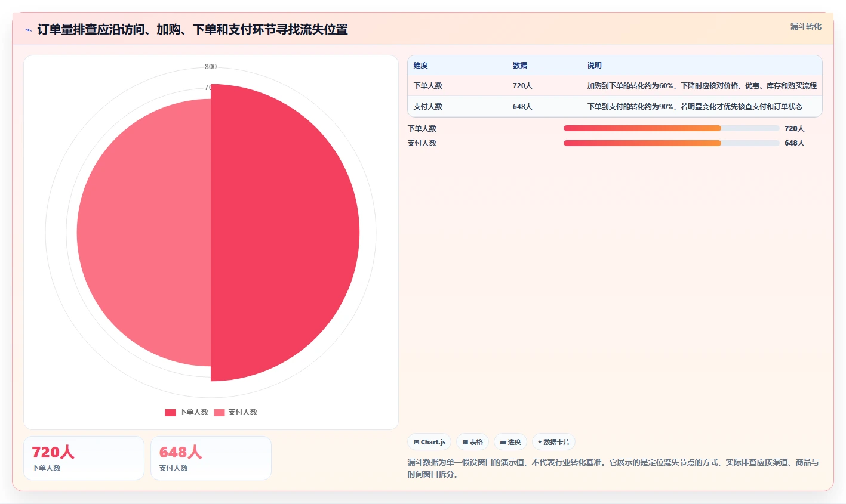Image resolution: width=846 pixels, height=504 pixels.
Task: Toggle 支付人数 legend swatch in chart
Action: click(219, 412)
